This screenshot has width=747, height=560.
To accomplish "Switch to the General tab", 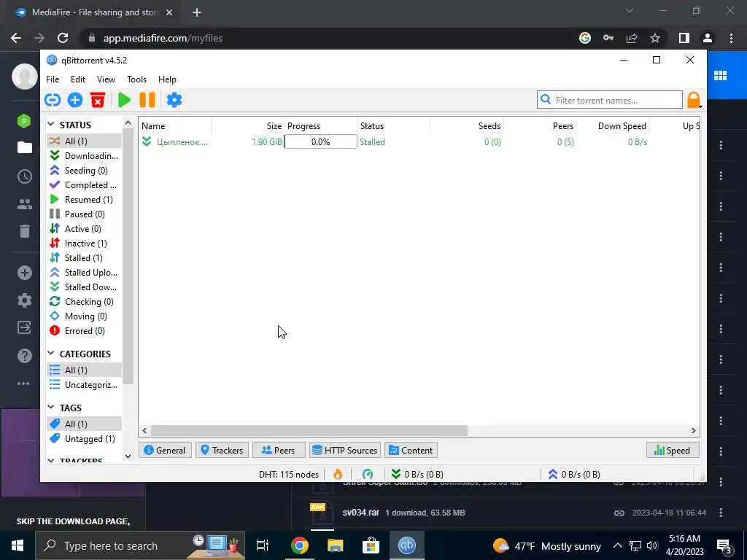I will point(165,450).
